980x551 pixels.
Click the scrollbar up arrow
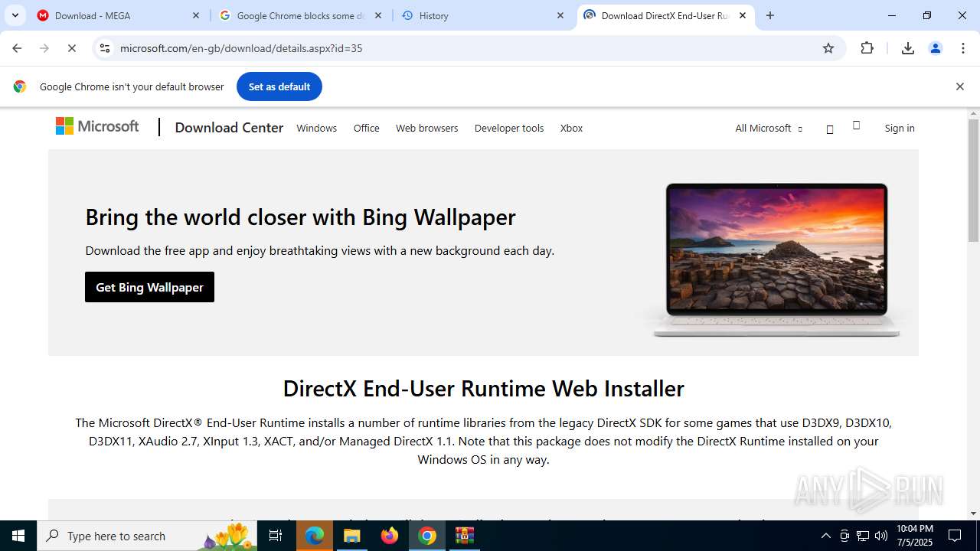(973, 114)
